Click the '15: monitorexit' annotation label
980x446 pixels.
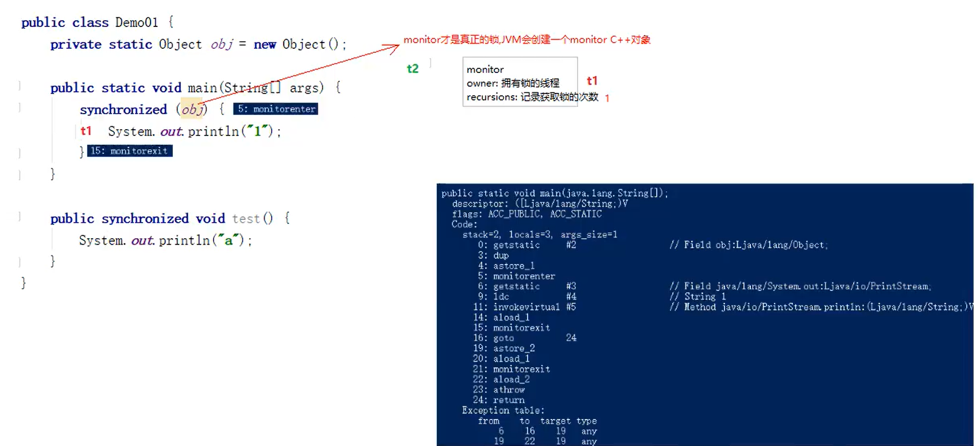130,151
